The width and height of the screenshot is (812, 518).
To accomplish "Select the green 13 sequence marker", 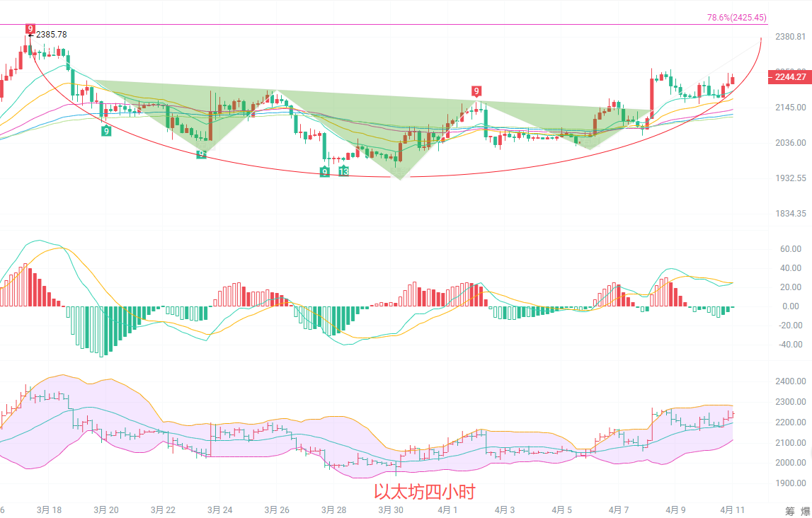I will [x=343, y=171].
